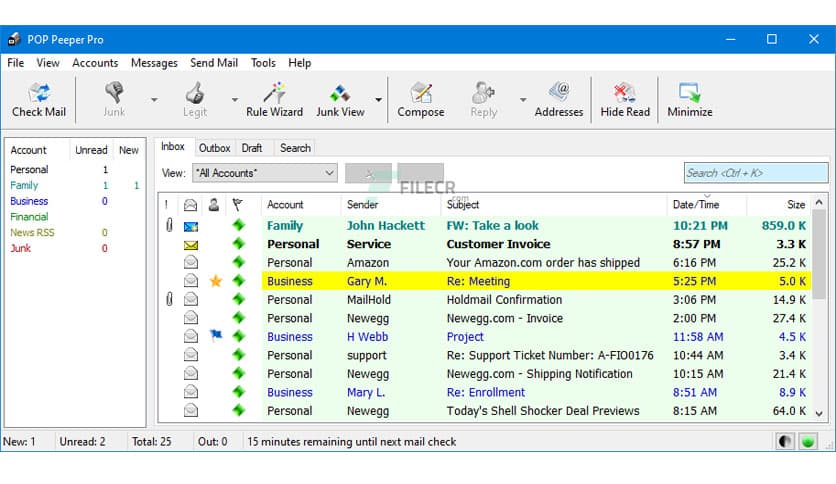Click the paperclip on John Hackett message

click(x=169, y=225)
